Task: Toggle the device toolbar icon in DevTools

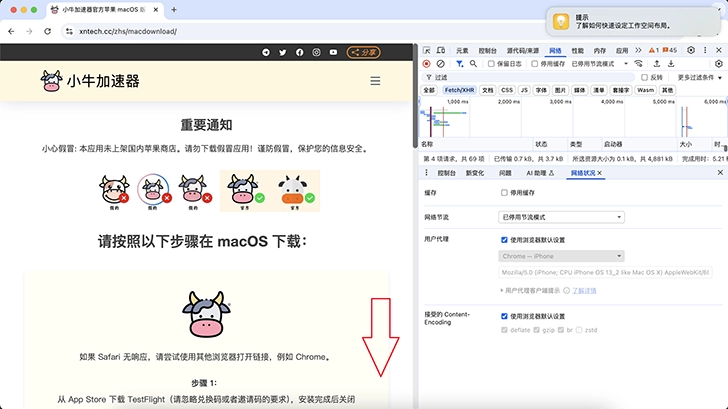Action: coord(441,50)
